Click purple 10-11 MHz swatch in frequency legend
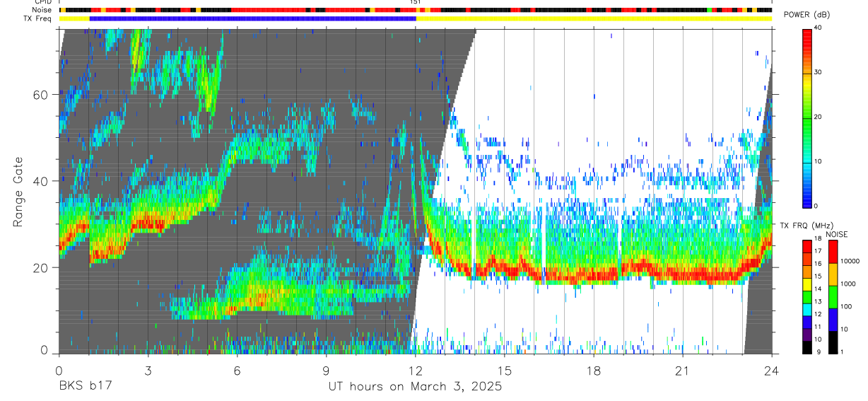The width and height of the screenshot is (868, 401). pos(807,335)
